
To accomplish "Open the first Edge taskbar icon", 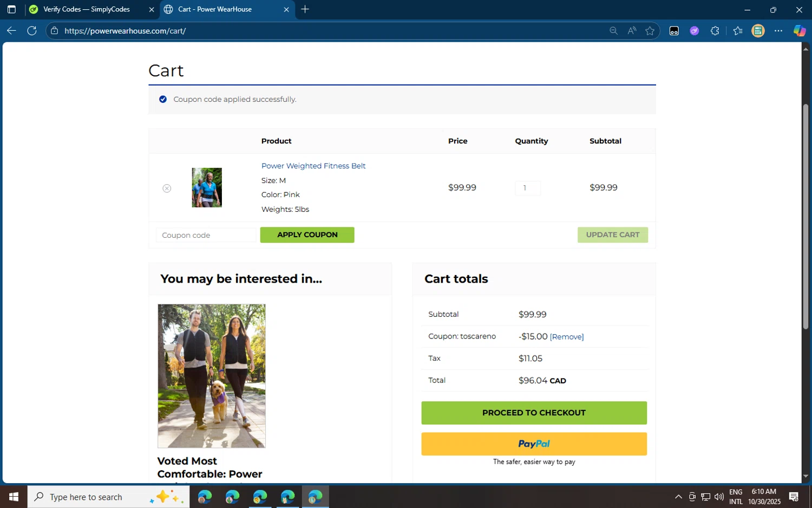I will (205, 497).
